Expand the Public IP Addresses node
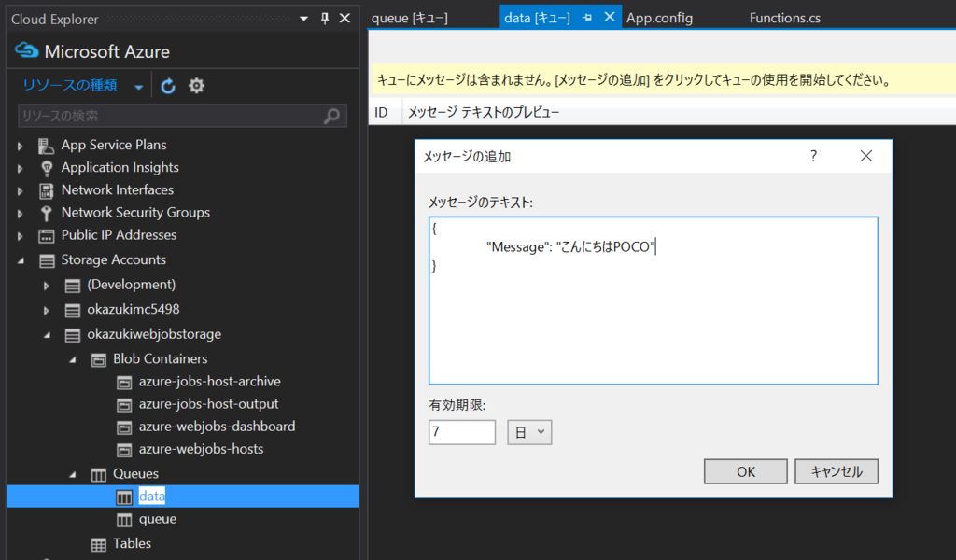956x560 pixels. click(x=21, y=236)
